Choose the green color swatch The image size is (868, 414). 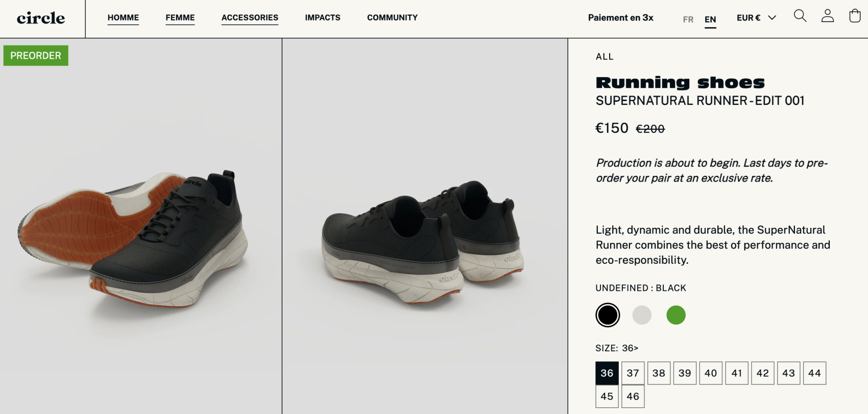pos(676,315)
